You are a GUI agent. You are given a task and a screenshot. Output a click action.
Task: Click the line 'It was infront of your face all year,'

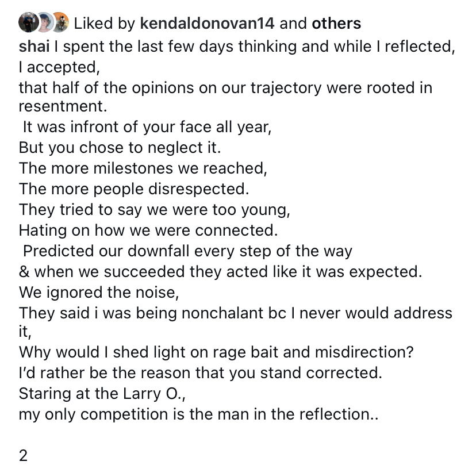tap(147, 127)
